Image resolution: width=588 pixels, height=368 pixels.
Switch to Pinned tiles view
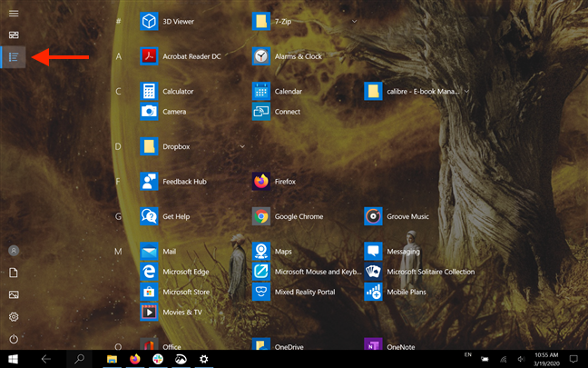[14, 35]
